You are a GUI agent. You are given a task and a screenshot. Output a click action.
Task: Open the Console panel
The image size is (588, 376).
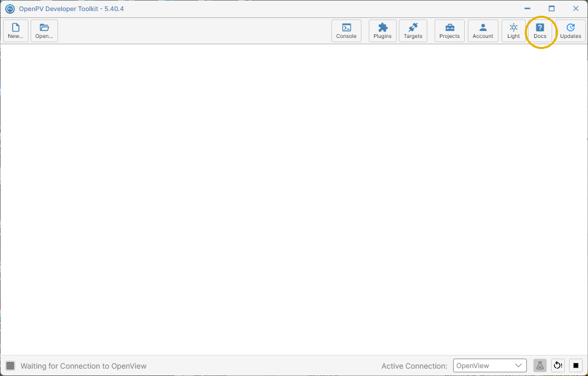(x=346, y=31)
